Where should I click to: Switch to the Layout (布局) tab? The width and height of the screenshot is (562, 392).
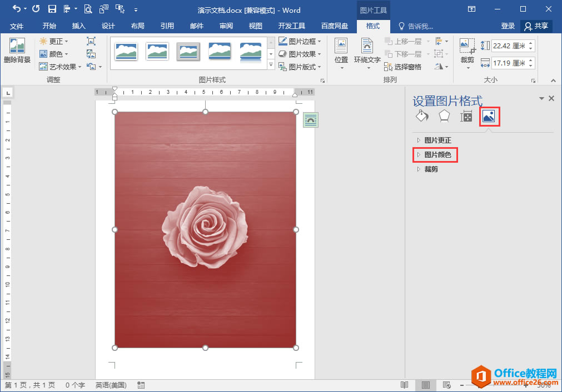click(x=138, y=26)
